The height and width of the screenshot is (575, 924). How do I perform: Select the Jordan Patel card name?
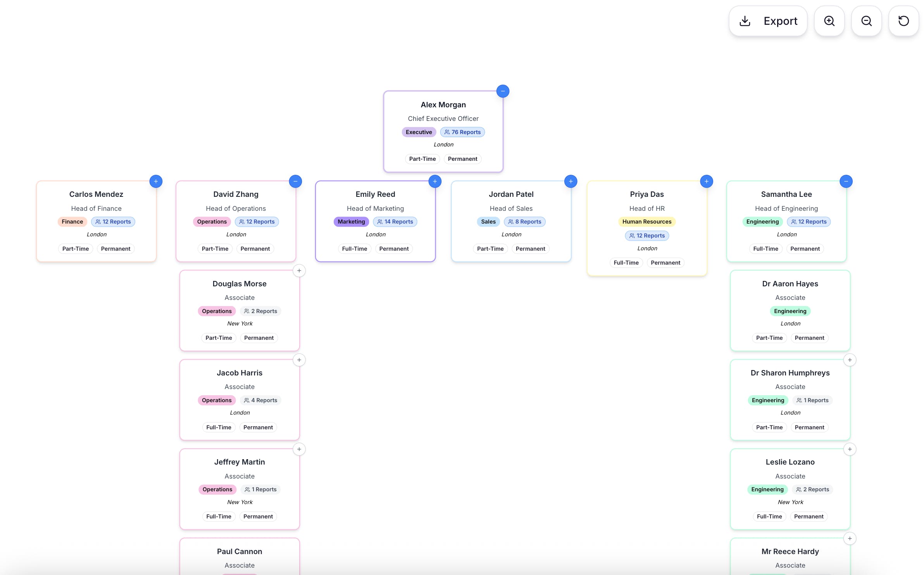[x=511, y=194]
